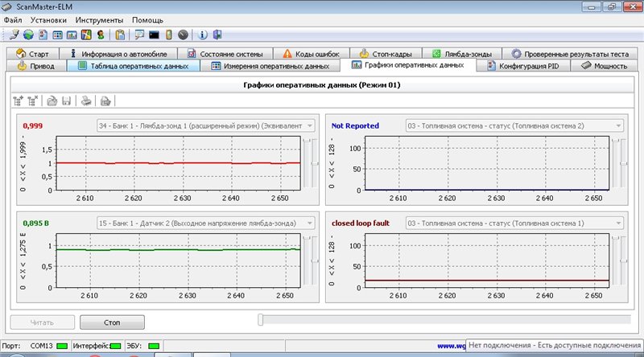Image resolution: width=644 pixels, height=357 pixels.
Task: Click the red lambda equivalence graph area
Action: [x=178, y=163]
